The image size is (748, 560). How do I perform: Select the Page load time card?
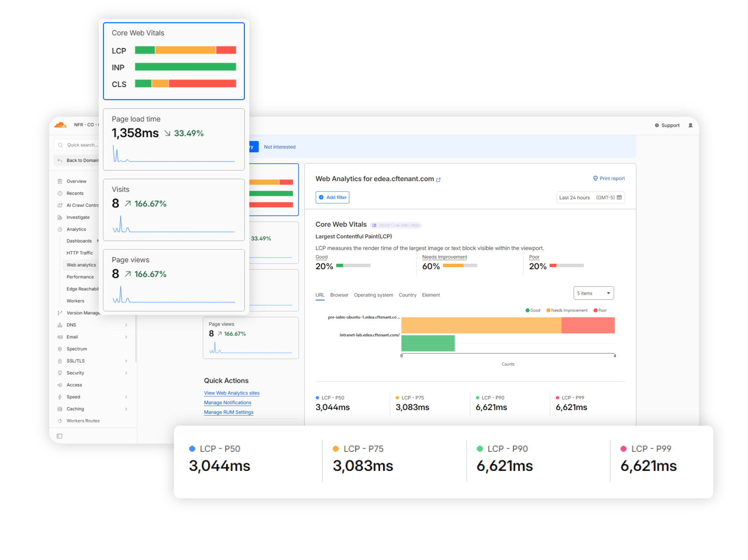click(174, 139)
